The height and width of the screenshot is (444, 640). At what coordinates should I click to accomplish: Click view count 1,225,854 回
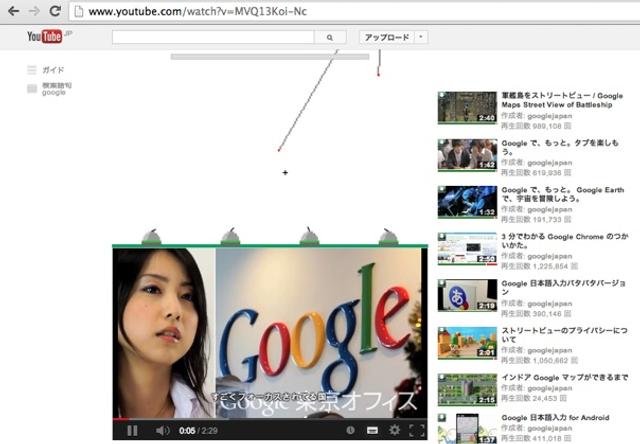539,266
